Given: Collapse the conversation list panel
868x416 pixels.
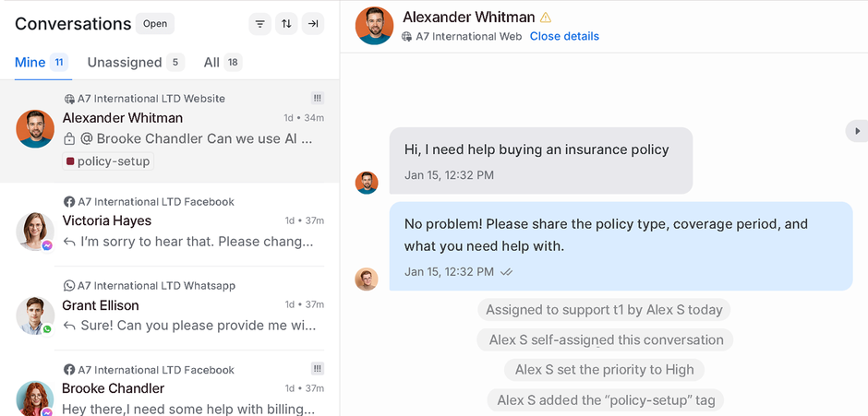Looking at the screenshot, I should 313,24.
